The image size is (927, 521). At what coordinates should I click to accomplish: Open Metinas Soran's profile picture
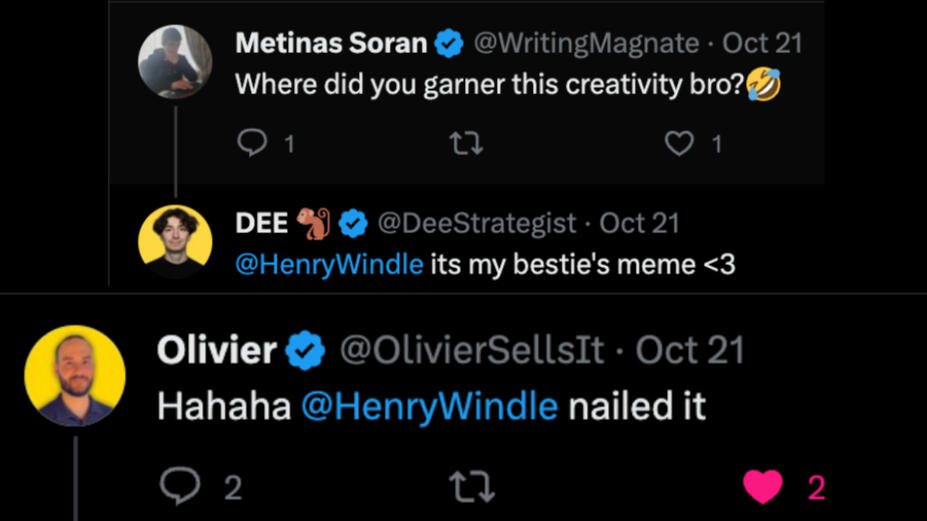click(175, 62)
